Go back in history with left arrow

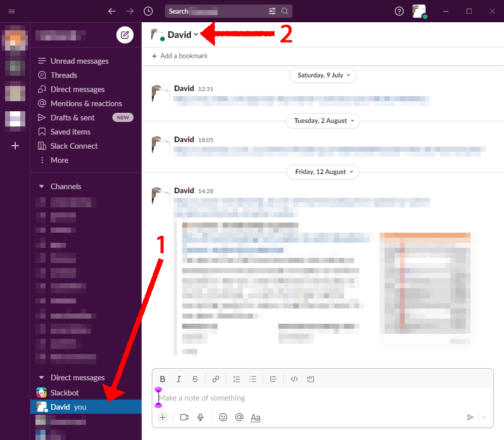coord(111,11)
